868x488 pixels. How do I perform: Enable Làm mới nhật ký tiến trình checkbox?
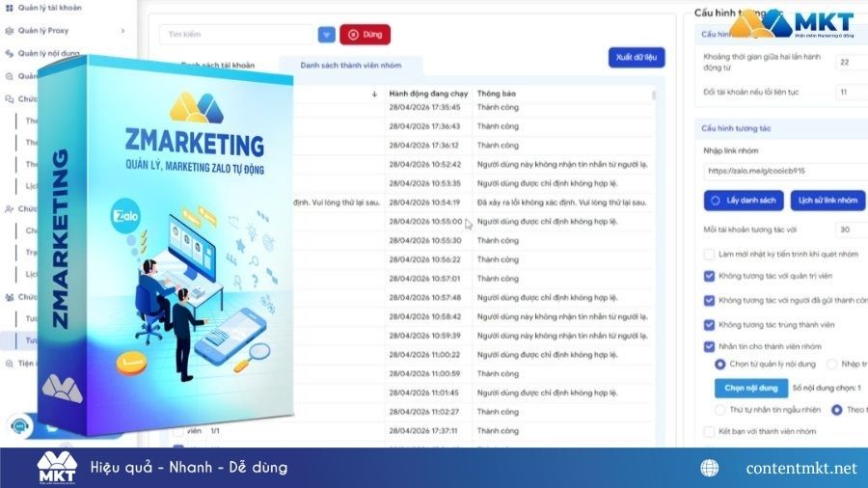point(709,255)
